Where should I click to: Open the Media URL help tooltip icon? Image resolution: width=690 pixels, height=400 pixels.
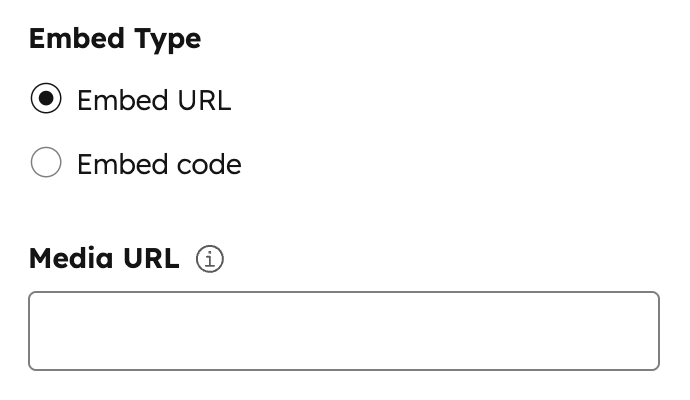[210, 259]
